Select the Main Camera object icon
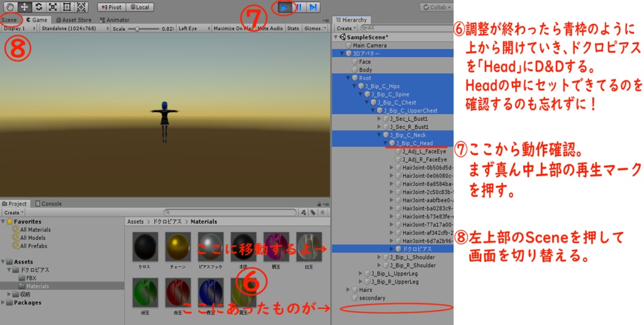This screenshot has width=644, height=325. (x=348, y=45)
